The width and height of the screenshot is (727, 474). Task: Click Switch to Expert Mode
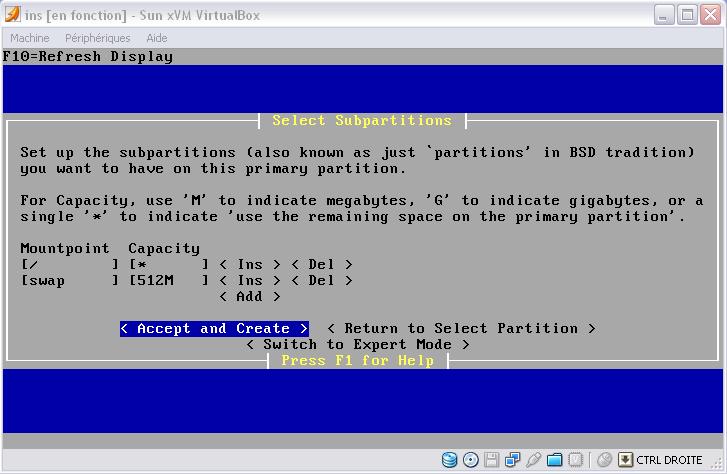point(358,345)
